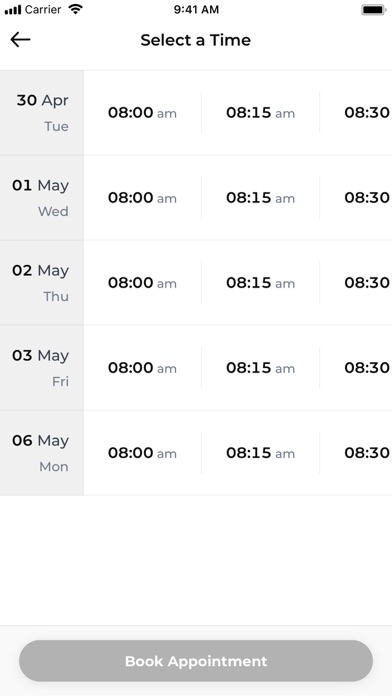Viewport: 392px width, 696px height.
Task: Choose 08:00 am on Monday 06 May
Action: coord(143,453)
